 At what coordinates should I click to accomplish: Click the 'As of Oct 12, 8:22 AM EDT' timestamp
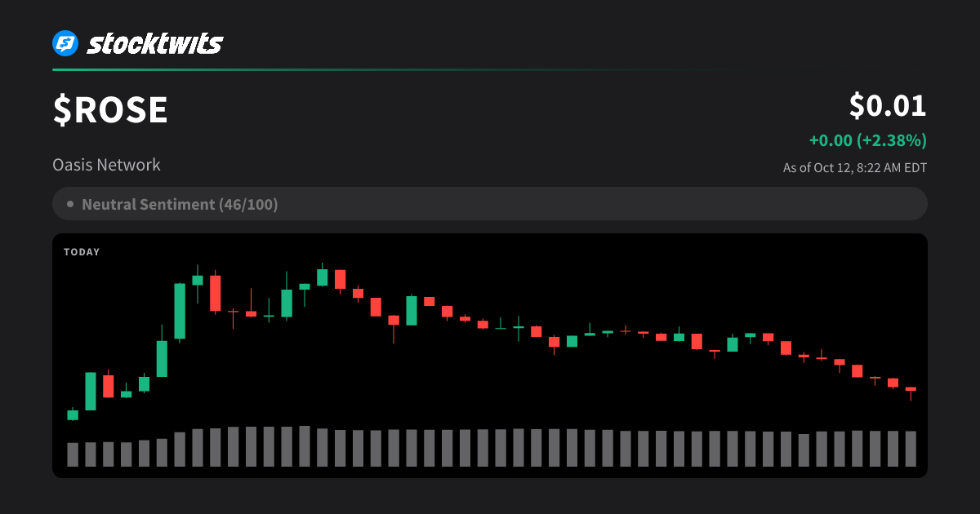tap(855, 168)
